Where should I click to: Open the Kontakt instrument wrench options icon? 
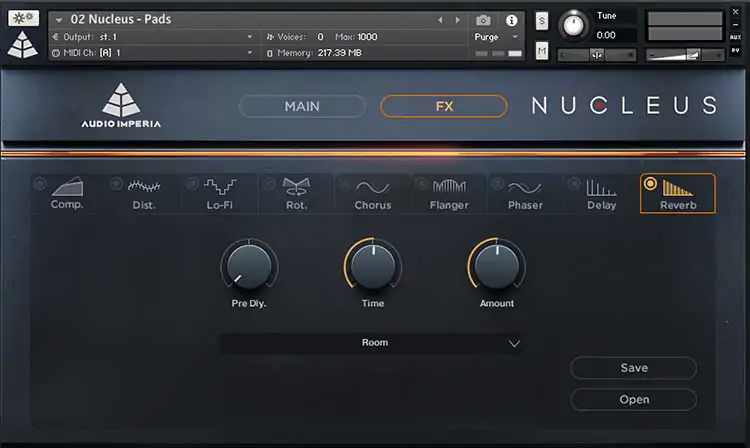(x=23, y=19)
